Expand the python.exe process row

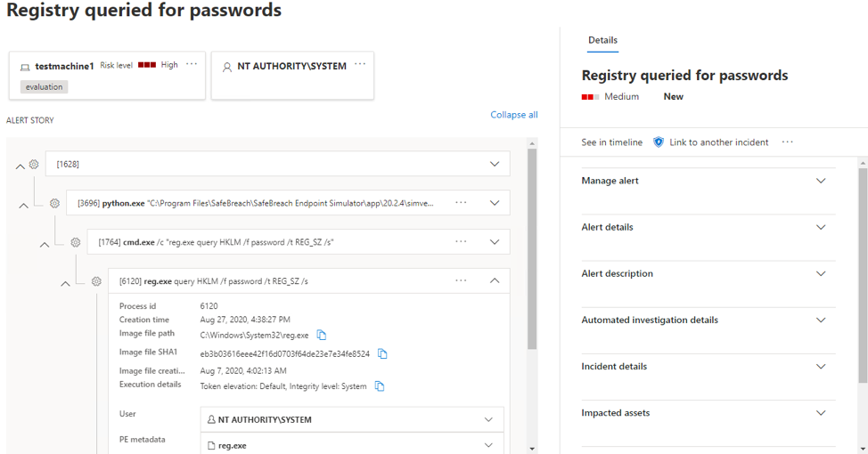click(495, 203)
